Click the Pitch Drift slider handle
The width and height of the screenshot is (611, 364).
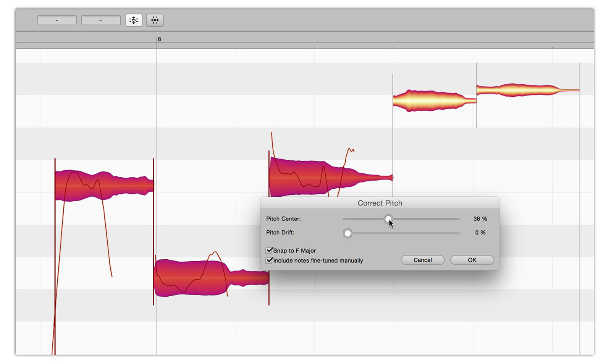click(x=348, y=233)
